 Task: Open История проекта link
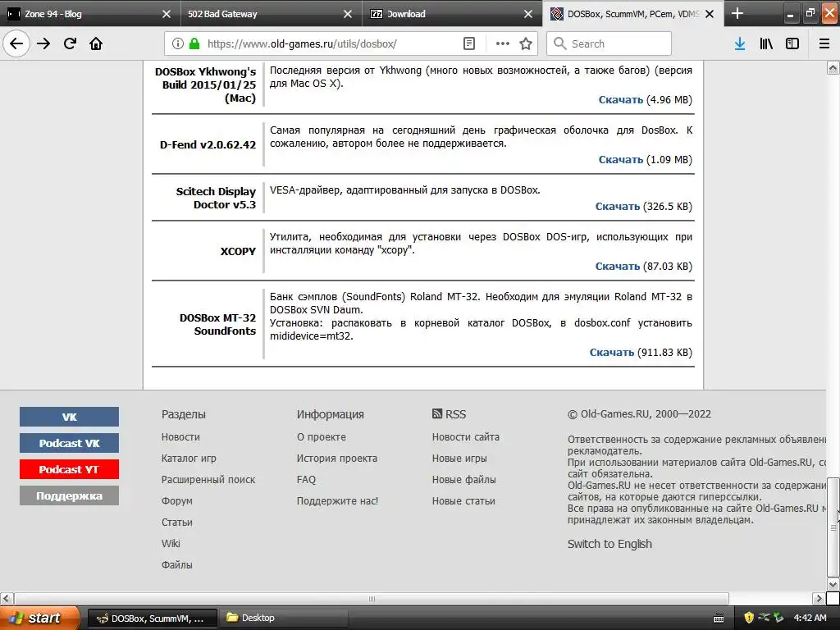pyautogui.click(x=337, y=459)
